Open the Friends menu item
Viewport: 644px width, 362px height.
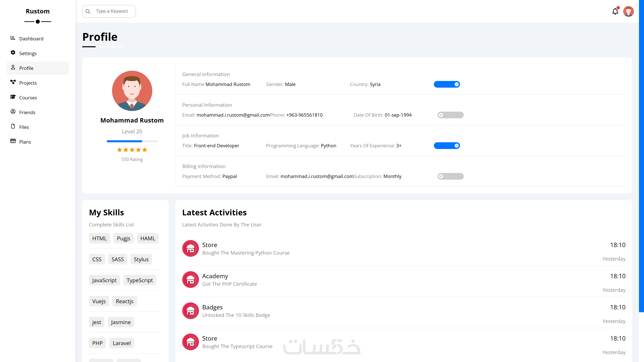pyautogui.click(x=27, y=112)
